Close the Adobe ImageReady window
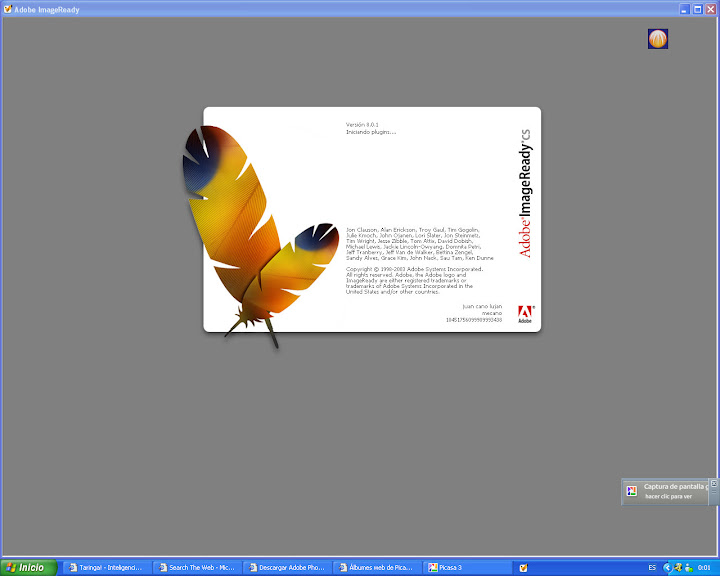Viewport: 720px width, 576px height. click(710, 9)
